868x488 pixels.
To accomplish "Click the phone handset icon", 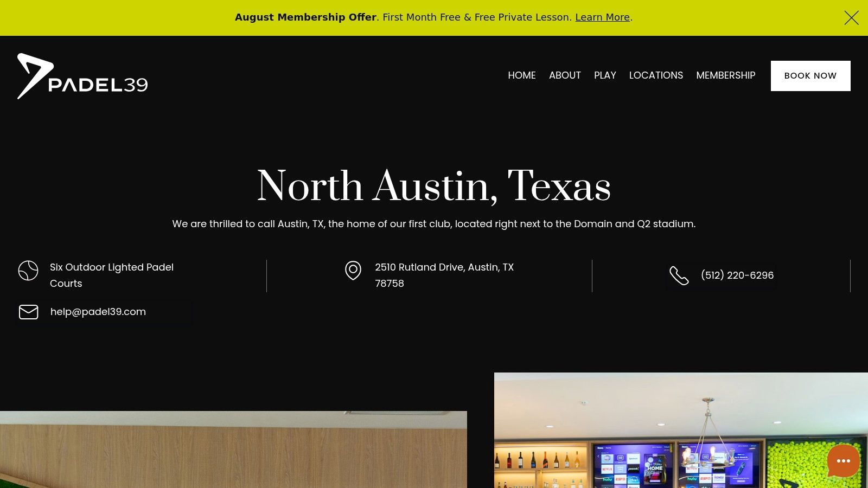I will point(679,275).
